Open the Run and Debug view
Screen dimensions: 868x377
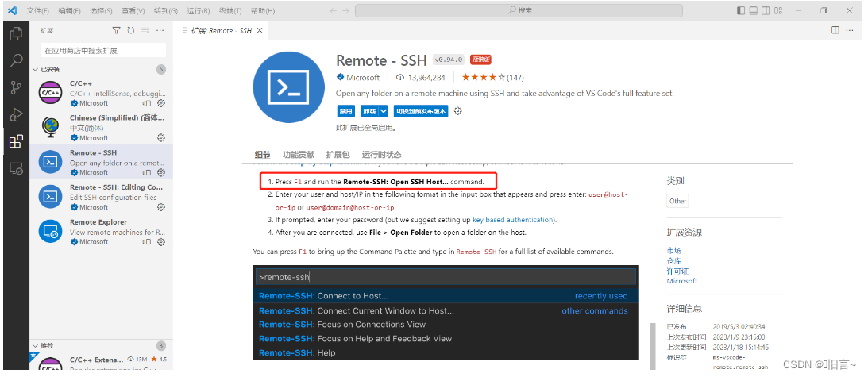pyautogui.click(x=16, y=114)
